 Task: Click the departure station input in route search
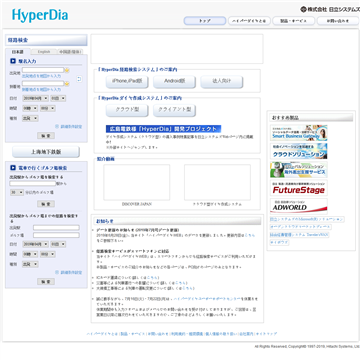43,70
